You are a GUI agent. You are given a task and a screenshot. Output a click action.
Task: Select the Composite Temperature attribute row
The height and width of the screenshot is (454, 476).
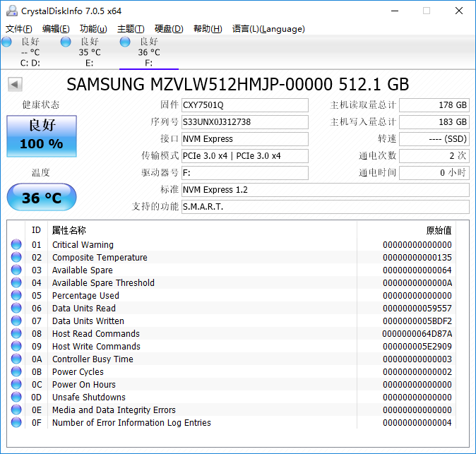(x=232, y=257)
